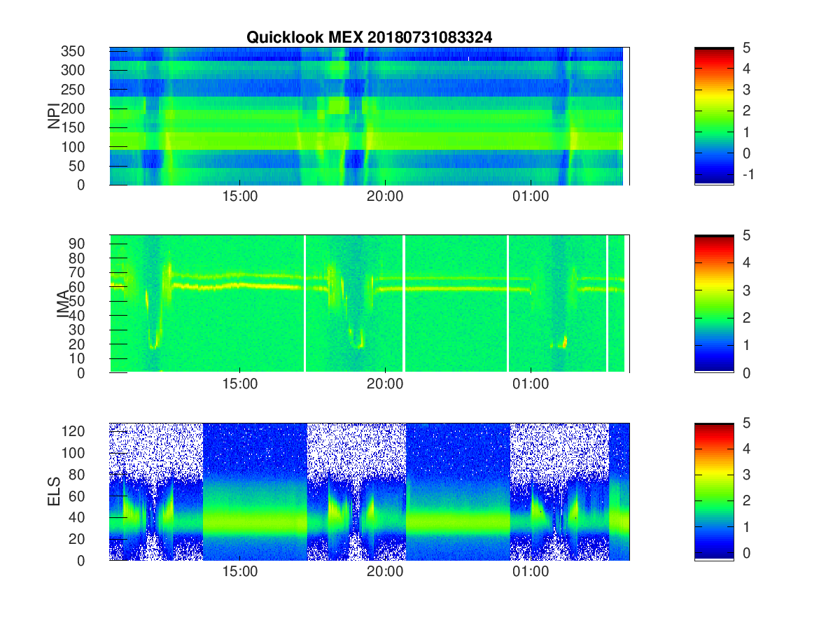Click the ELS y-axis label
This screenshot has height=630, width=840.
pos(55,491)
